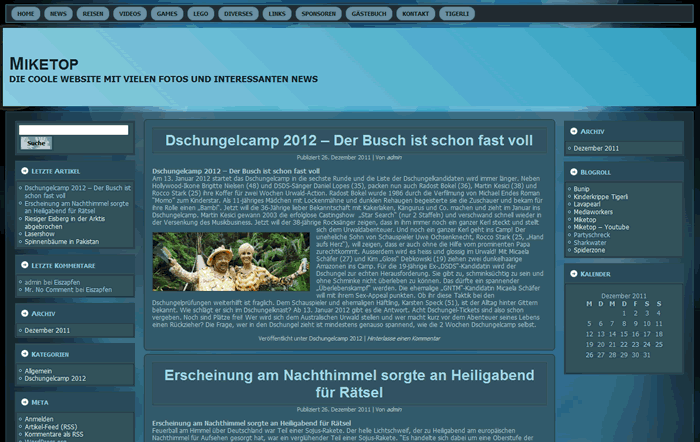Open the Sharkwater blogroll link
The width and height of the screenshot is (700, 442).
coord(590,242)
